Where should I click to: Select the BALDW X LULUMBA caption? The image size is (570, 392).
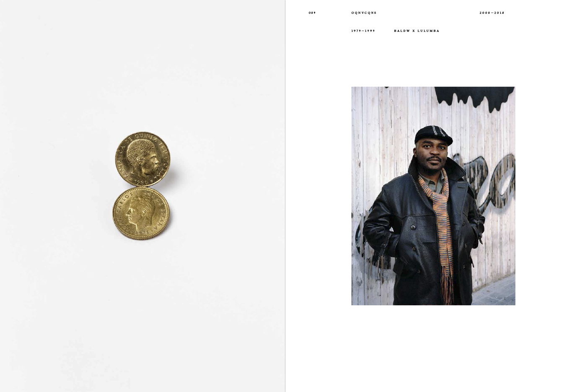click(x=417, y=31)
